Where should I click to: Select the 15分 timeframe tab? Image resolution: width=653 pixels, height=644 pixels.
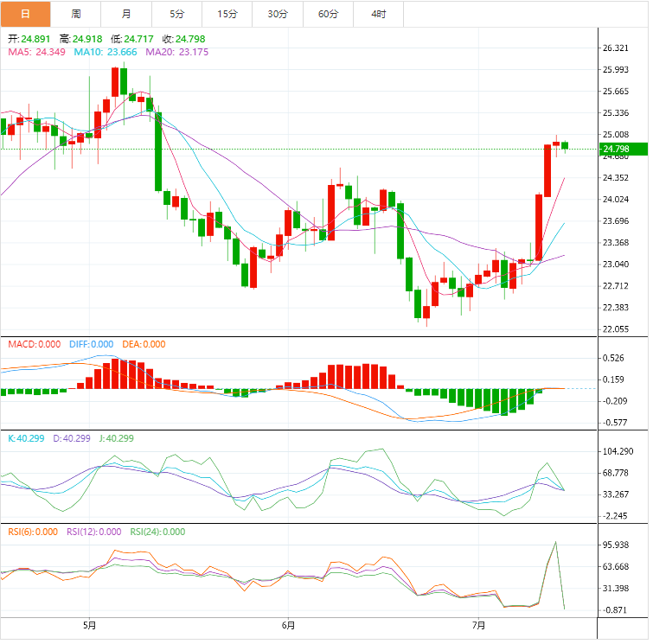[x=227, y=14]
